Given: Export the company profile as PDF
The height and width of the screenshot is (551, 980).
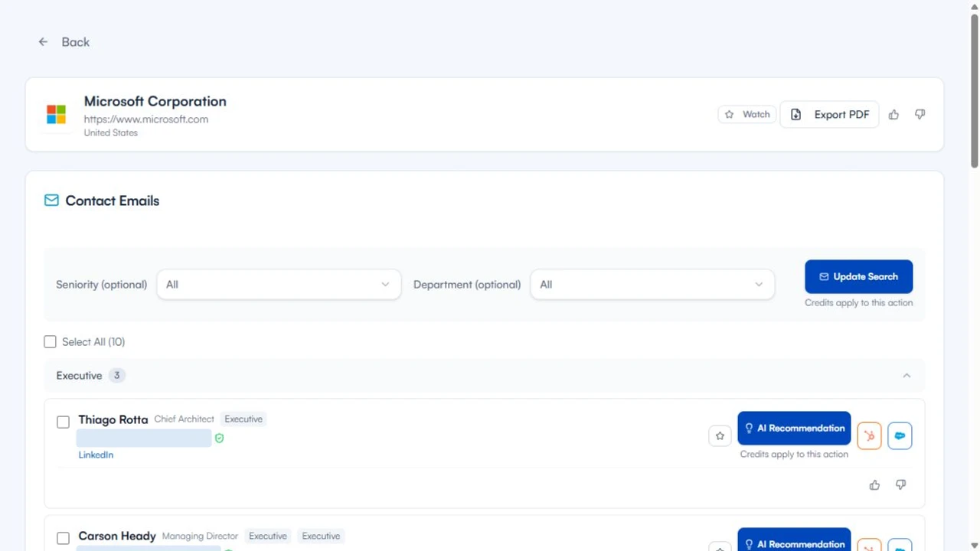Looking at the screenshot, I should click(830, 114).
